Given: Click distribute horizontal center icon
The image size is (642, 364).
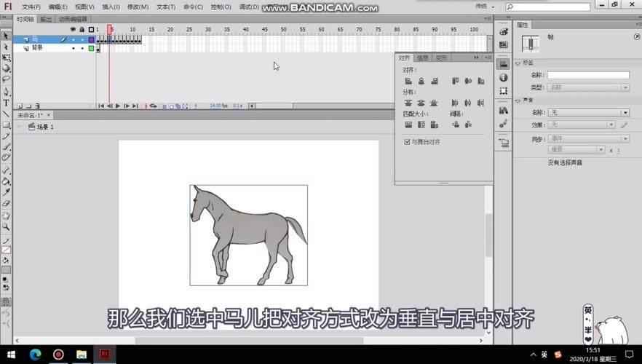Looking at the screenshot, I should click(468, 103).
